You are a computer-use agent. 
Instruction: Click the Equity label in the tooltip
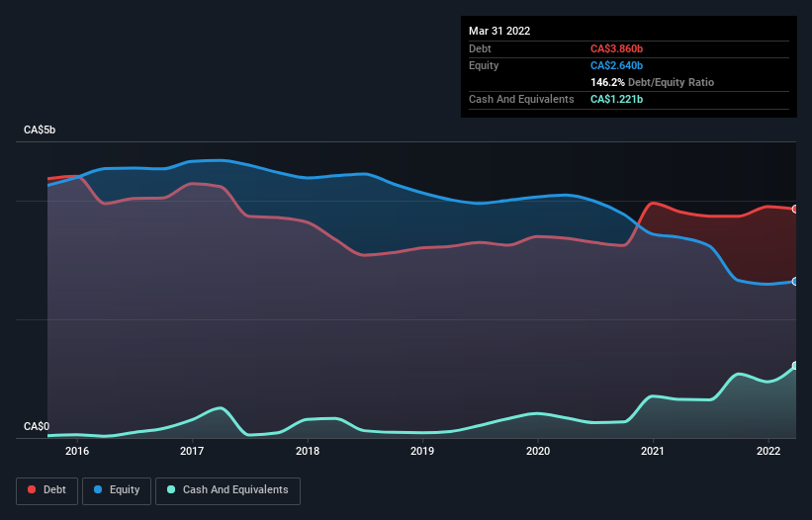pos(484,65)
